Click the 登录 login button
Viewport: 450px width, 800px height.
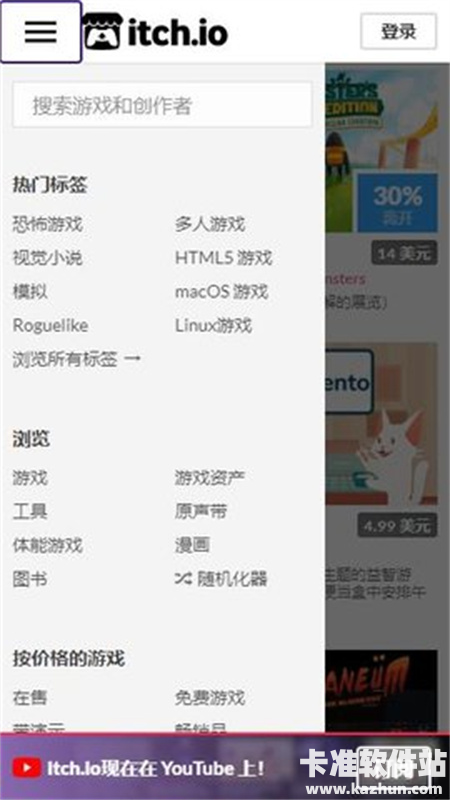398,32
